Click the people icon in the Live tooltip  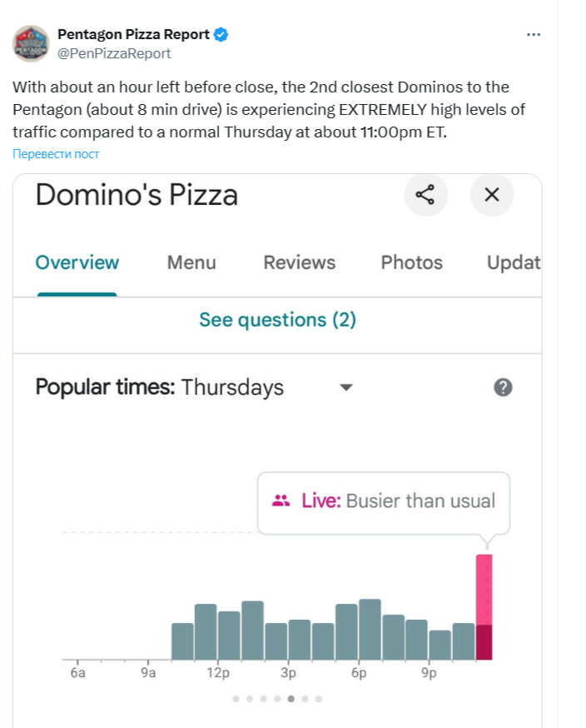click(x=281, y=501)
